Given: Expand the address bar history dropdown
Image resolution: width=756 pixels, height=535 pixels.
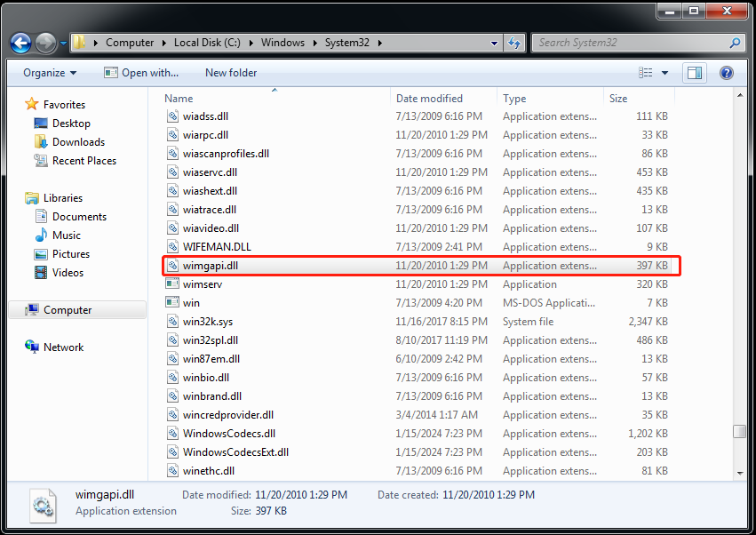Looking at the screenshot, I should tap(495, 43).
